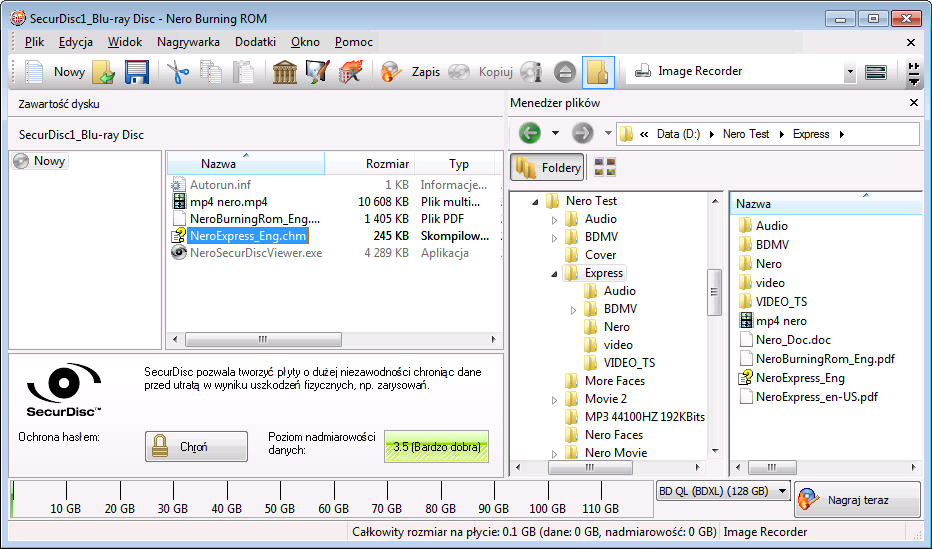This screenshot has width=932, height=549.
Task: Toggle the file browser folder icon
Action: pyautogui.click(x=598, y=72)
